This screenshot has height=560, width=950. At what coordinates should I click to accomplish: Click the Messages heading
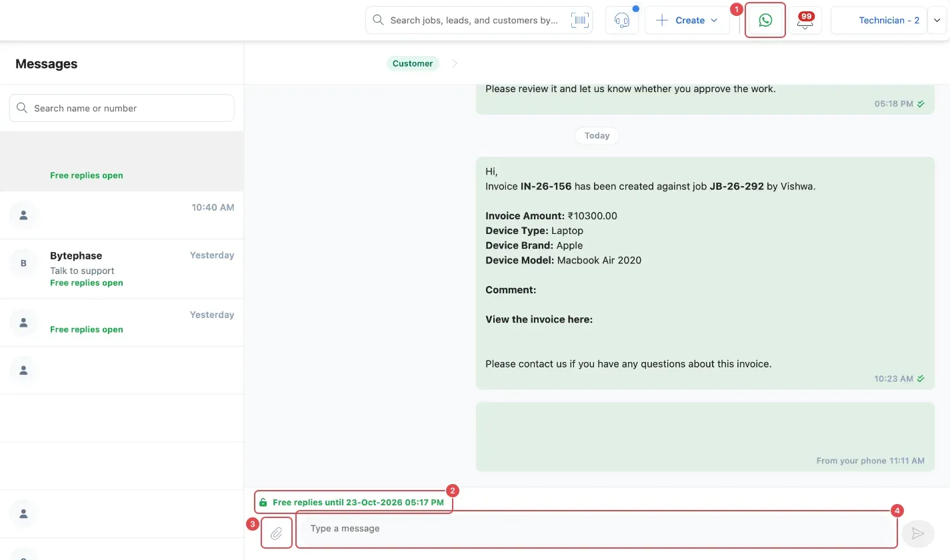pyautogui.click(x=46, y=64)
